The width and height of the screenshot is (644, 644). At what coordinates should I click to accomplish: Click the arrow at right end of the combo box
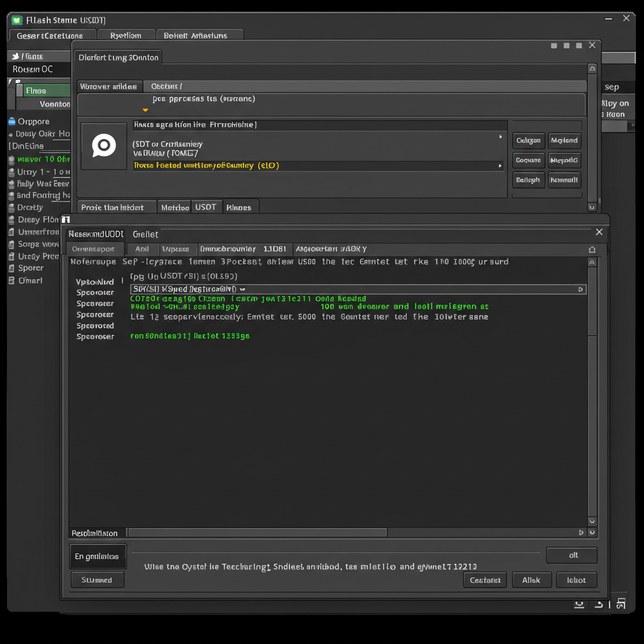click(x=580, y=289)
